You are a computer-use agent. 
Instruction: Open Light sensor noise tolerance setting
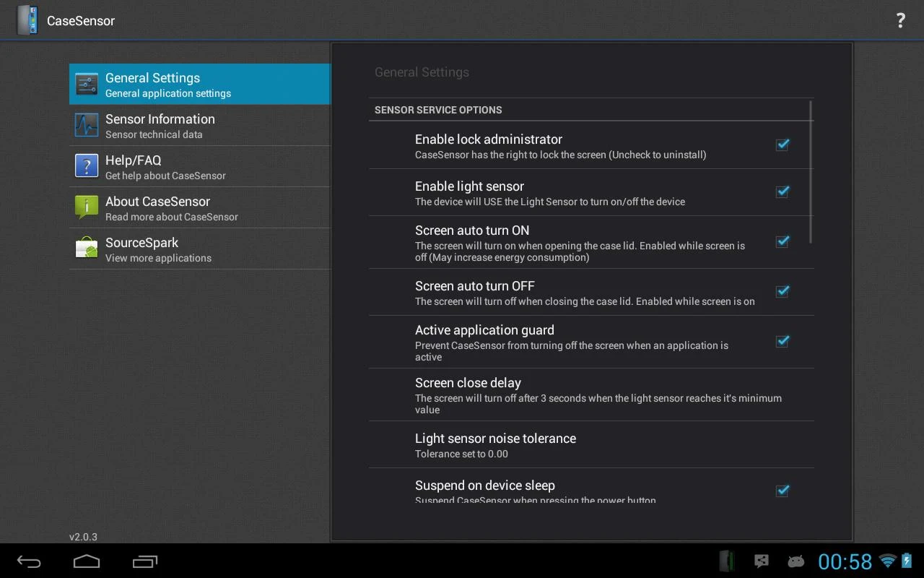tap(591, 445)
